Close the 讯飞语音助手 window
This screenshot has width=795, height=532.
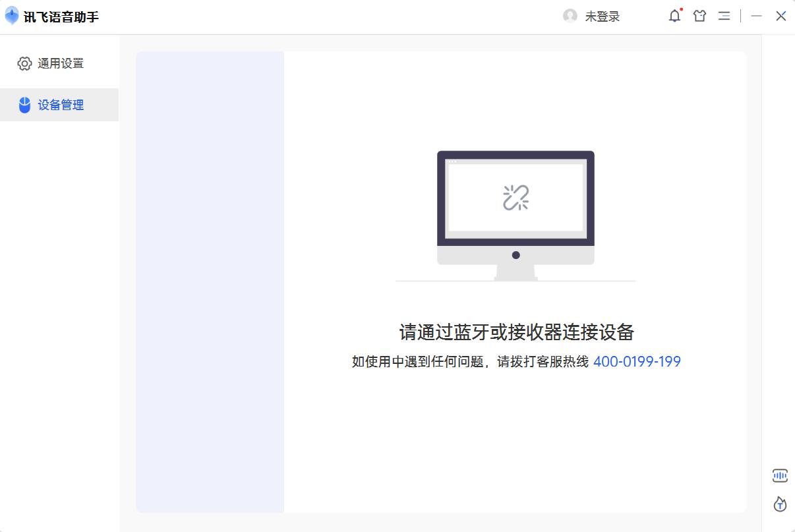tap(781, 16)
